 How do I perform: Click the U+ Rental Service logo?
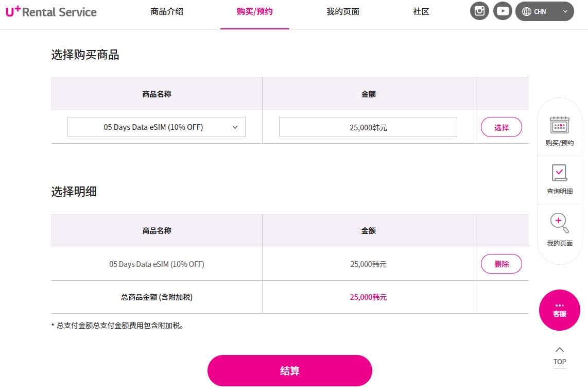51,11
